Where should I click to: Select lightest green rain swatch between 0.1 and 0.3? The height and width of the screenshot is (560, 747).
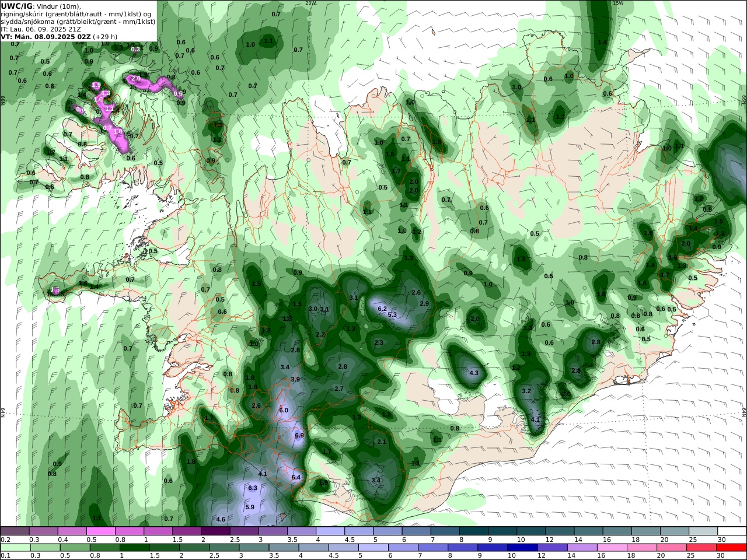15,548
